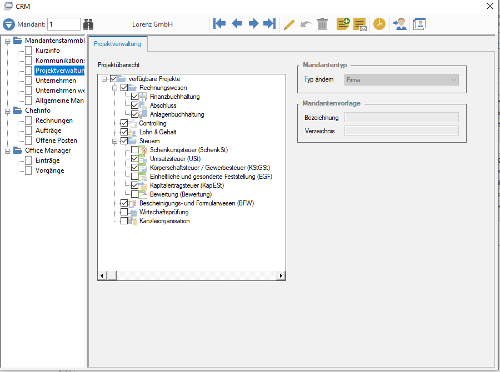Collapse the Office Manager sidebar node
This screenshot has width=500, height=372.
[x=7, y=151]
